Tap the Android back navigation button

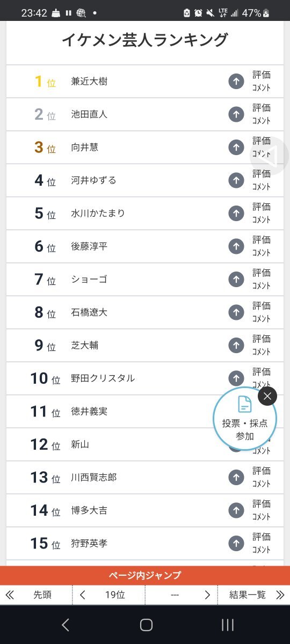tap(66, 625)
